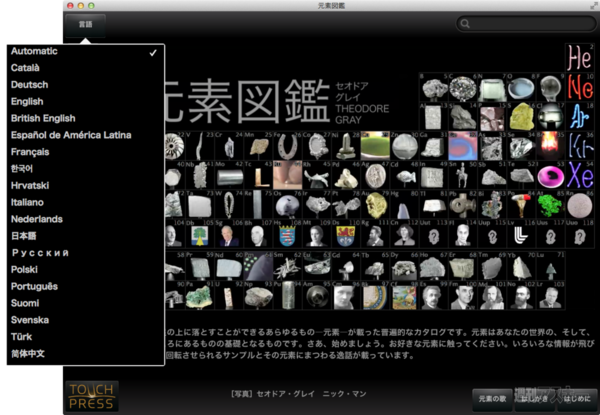The image size is (600, 415).
Task: Open the Sulfur yellow crystal tile
Action: (x=522, y=117)
